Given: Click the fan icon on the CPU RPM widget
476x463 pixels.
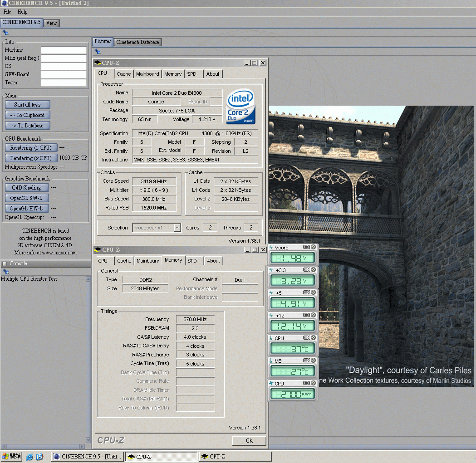Looking at the screenshot, I should coord(271,384).
